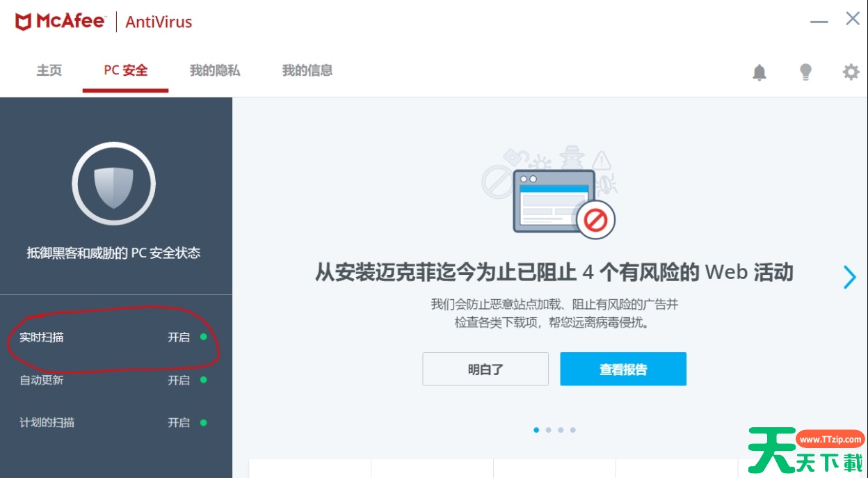Select the third carousel dot
This screenshot has width=868, height=478.
point(561,430)
